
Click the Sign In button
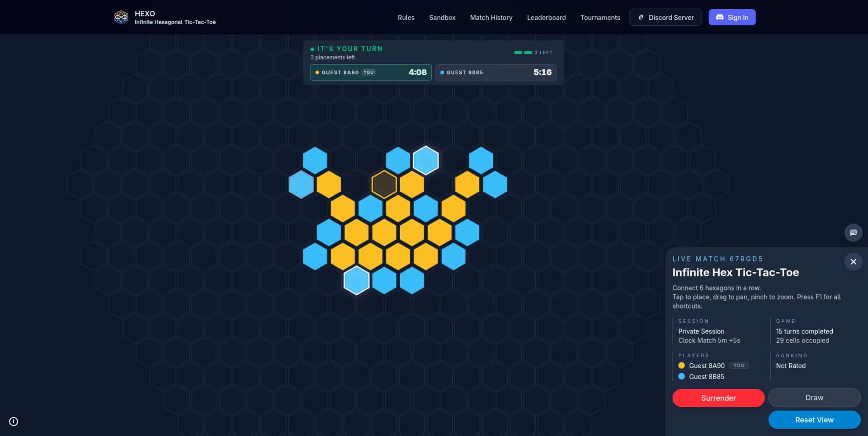732,17
